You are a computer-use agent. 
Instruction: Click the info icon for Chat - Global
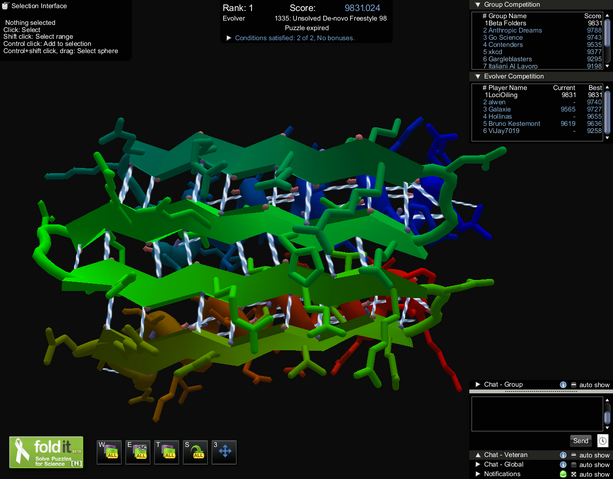point(563,465)
